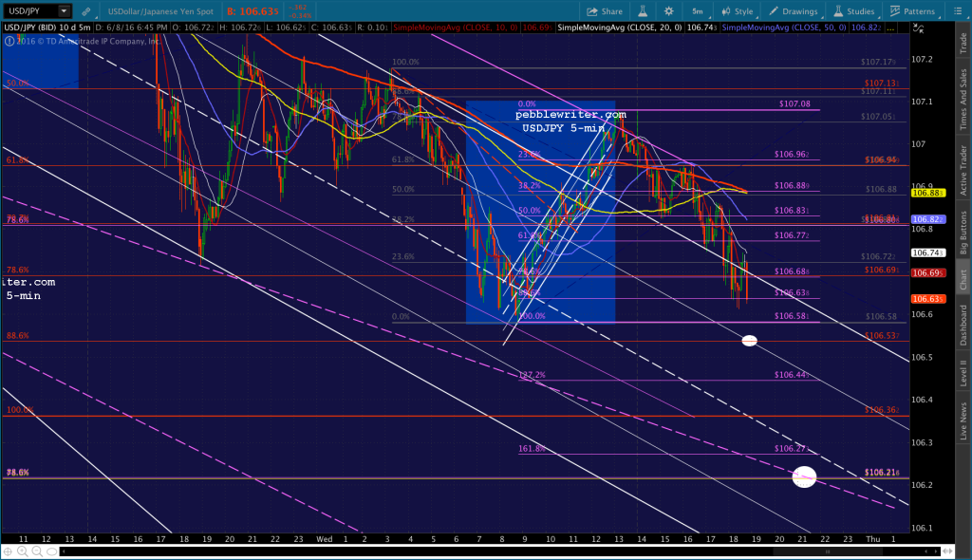
Task: Open the Trade side tab
Action: click(x=963, y=44)
